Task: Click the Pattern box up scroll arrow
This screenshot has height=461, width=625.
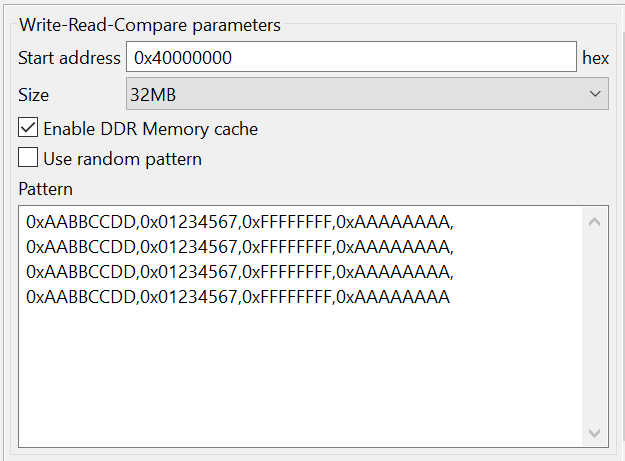Action: coord(595,221)
